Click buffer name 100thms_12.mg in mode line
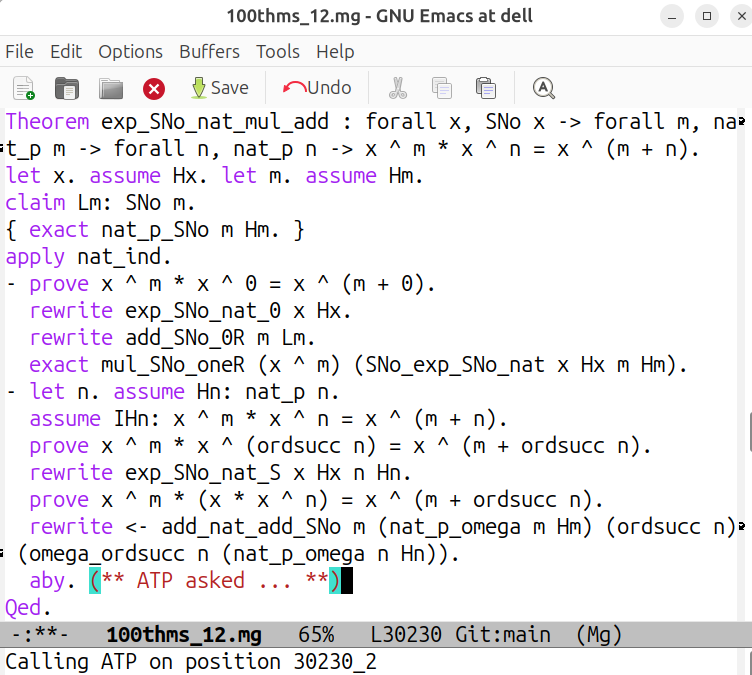Viewport: 752px width, 675px height. pyautogui.click(x=183, y=634)
